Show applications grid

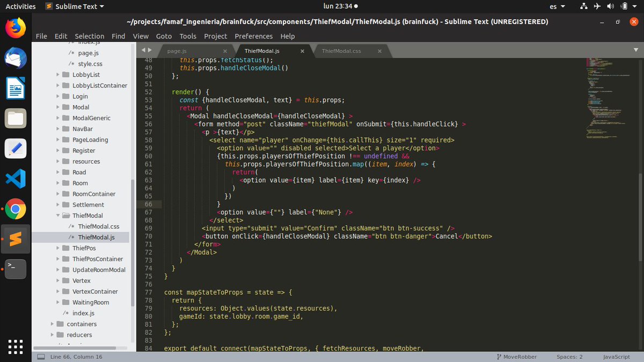pyautogui.click(x=16, y=347)
